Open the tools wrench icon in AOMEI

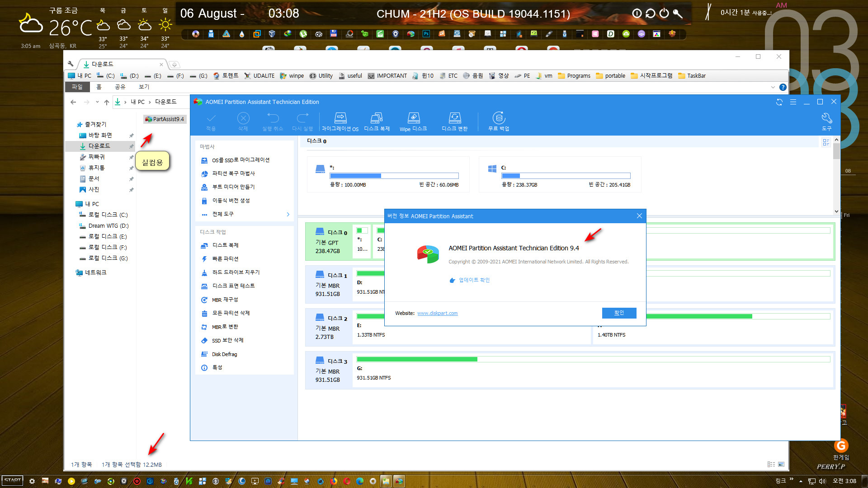point(826,122)
